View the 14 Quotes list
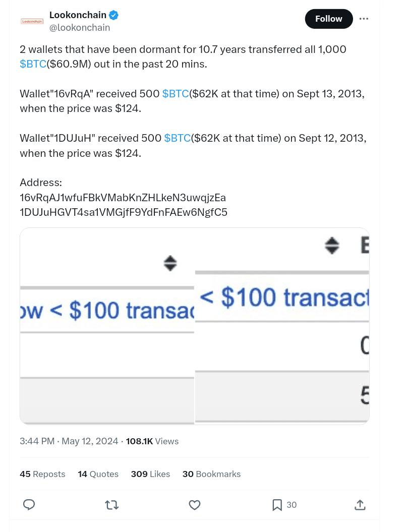 (x=98, y=474)
